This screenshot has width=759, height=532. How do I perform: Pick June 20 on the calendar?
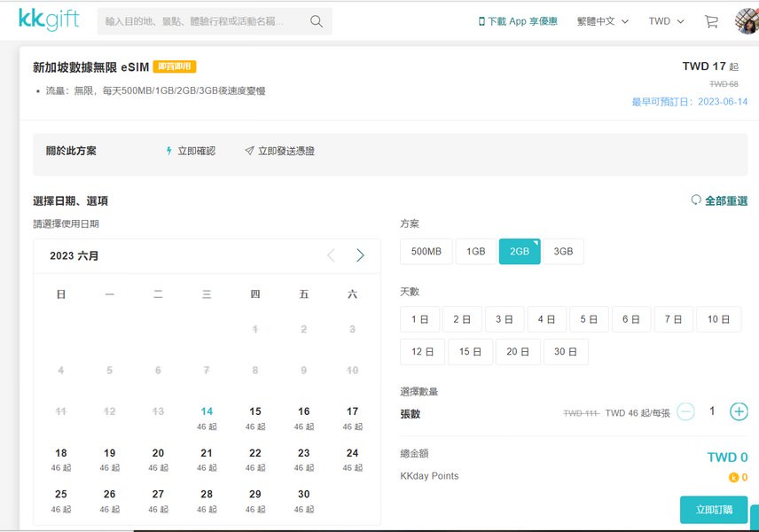tap(158, 460)
